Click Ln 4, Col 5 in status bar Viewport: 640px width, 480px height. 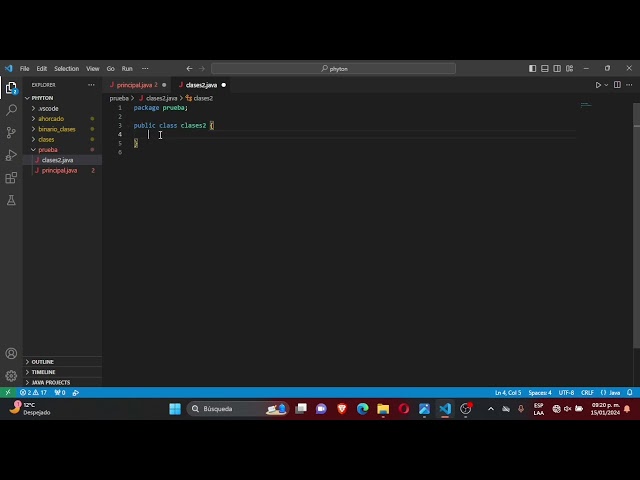click(508, 392)
